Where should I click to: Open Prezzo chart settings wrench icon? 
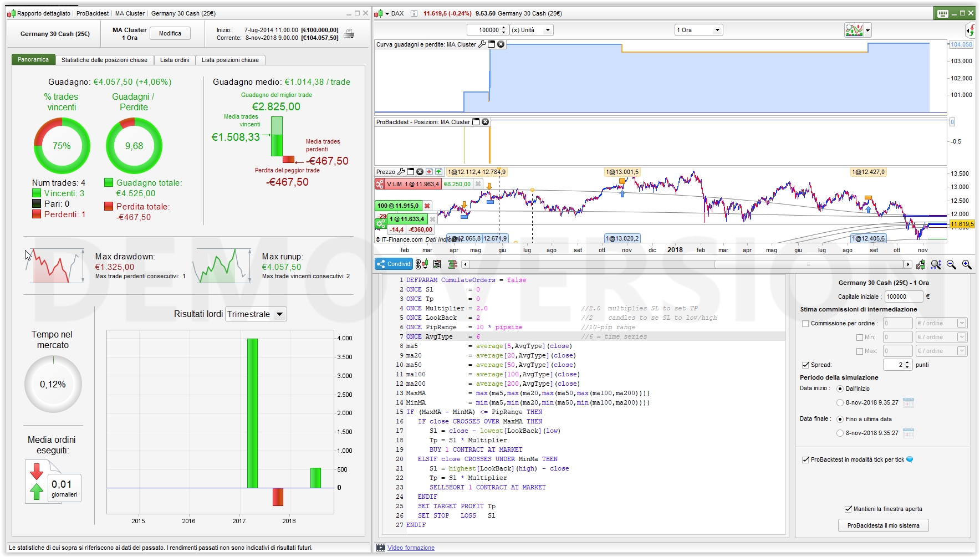pos(401,172)
